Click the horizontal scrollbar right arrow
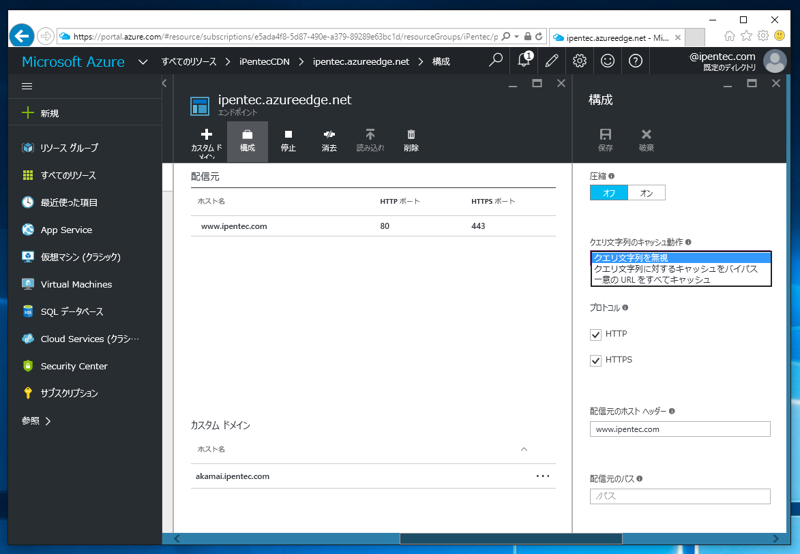The width and height of the screenshot is (800, 554). coord(776,539)
